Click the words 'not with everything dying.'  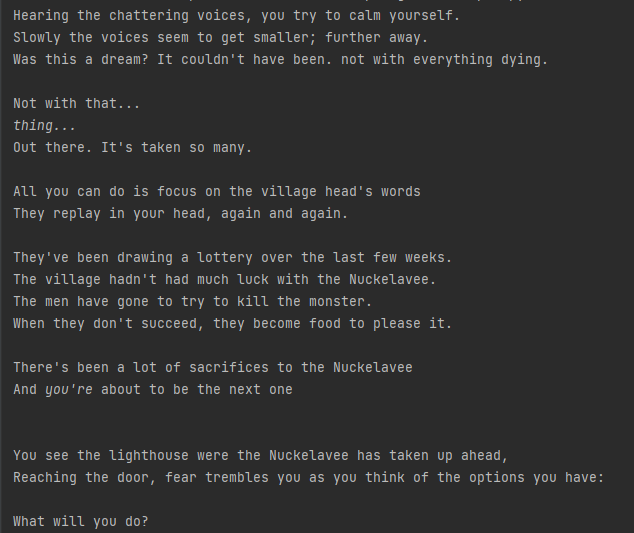(444, 60)
